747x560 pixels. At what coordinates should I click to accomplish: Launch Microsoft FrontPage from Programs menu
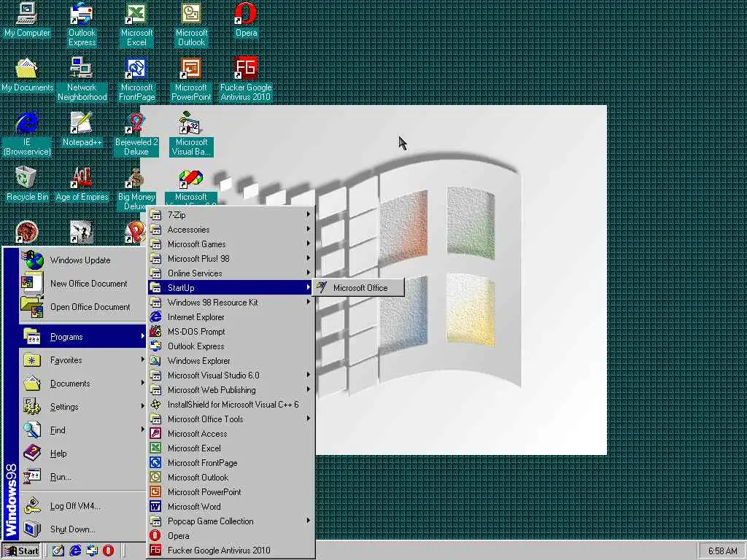231,463
